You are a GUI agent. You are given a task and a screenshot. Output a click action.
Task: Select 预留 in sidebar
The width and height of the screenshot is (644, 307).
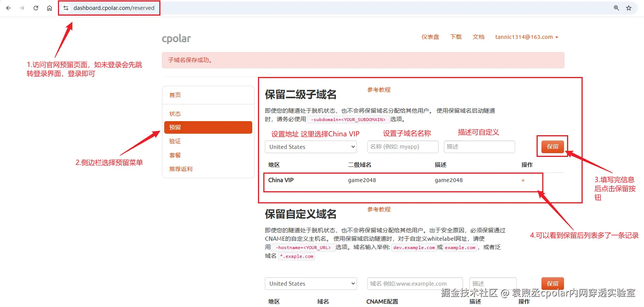click(x=208, y=128)
